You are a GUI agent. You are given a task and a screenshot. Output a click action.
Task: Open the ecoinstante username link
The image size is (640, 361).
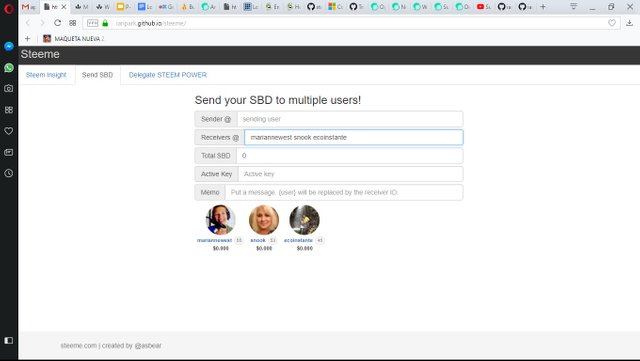tap(298, 240)
